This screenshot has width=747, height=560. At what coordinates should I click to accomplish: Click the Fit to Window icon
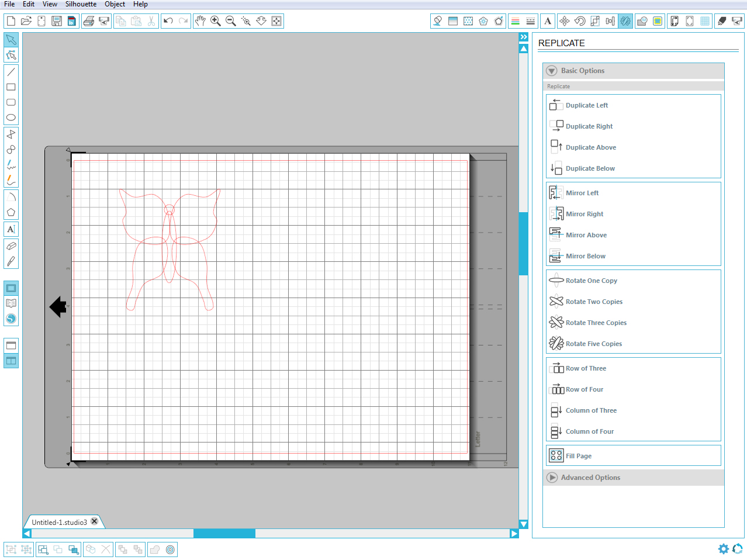click(x=276, y=21)
